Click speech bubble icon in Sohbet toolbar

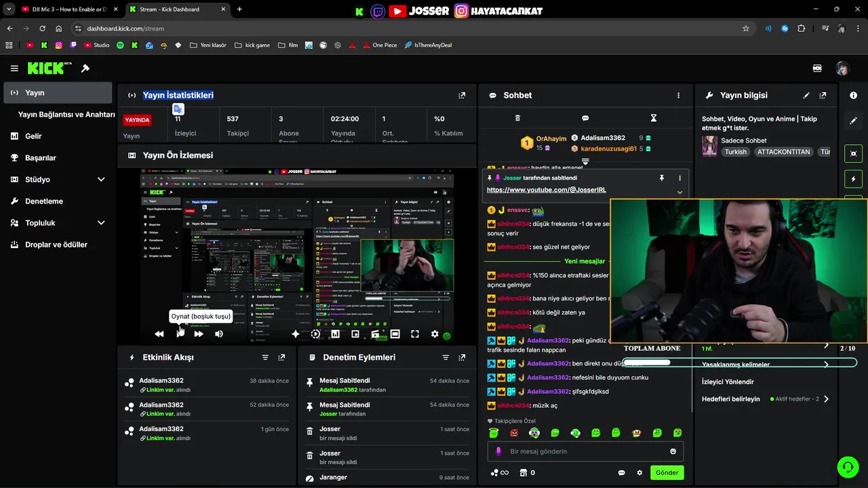pos(585,118)
